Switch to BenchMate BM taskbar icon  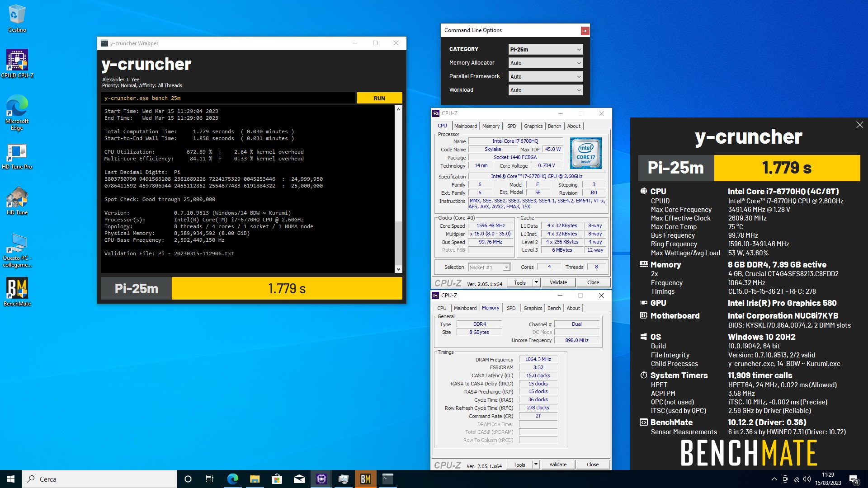click(366, 479)
